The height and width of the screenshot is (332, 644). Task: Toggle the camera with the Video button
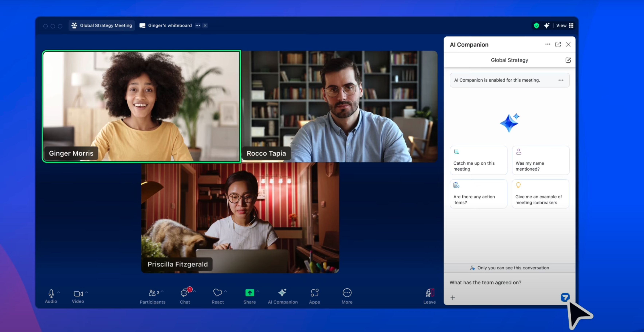(78, 296)
